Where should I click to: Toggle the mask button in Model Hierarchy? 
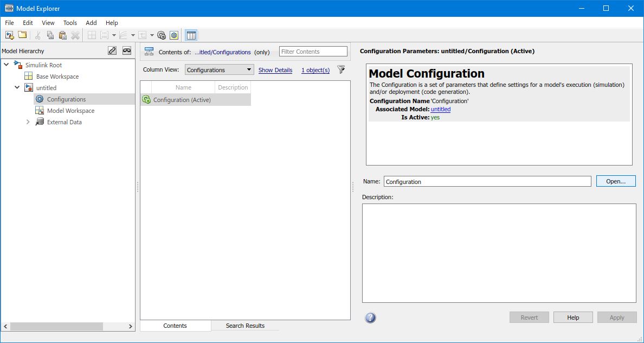click(127, 50)
